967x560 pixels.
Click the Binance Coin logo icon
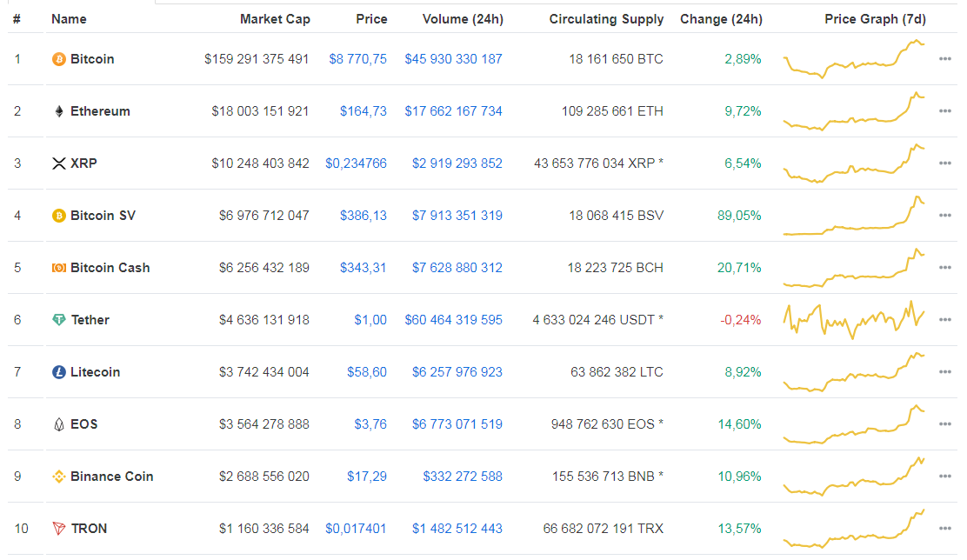coord(58,477)
